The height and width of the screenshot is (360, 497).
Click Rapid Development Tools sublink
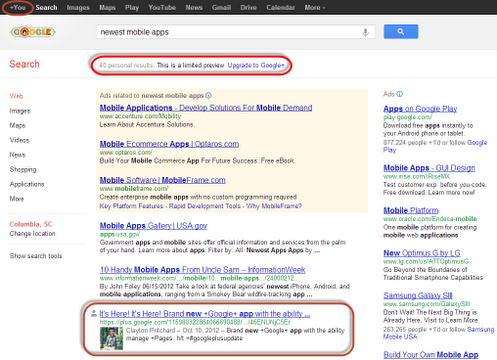(x=205, y=206)
